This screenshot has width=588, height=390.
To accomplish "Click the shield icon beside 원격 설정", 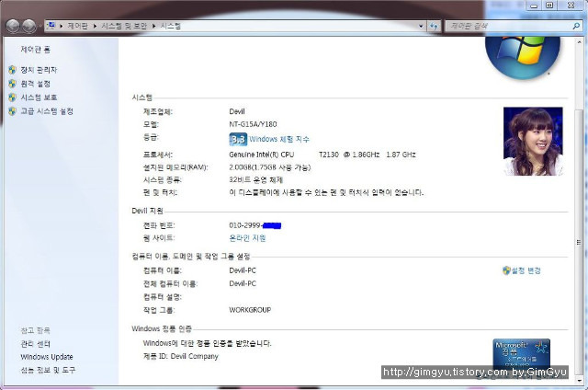I will (x=12, y=84).
